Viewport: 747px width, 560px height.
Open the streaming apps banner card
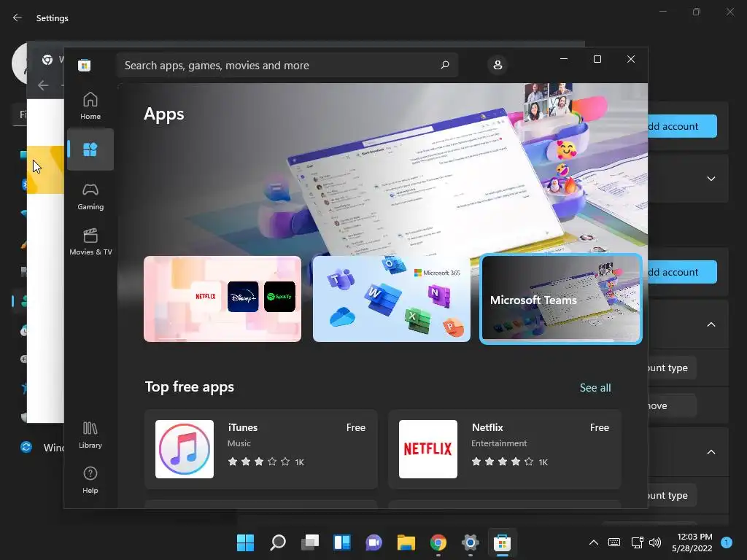pos(222,299)
